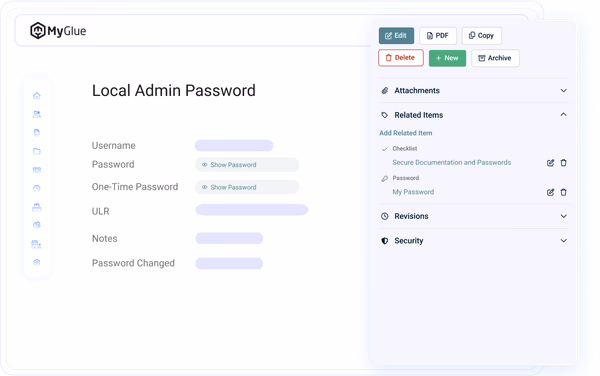Open the users icon in the sidebar

click(x=37, y=114)
